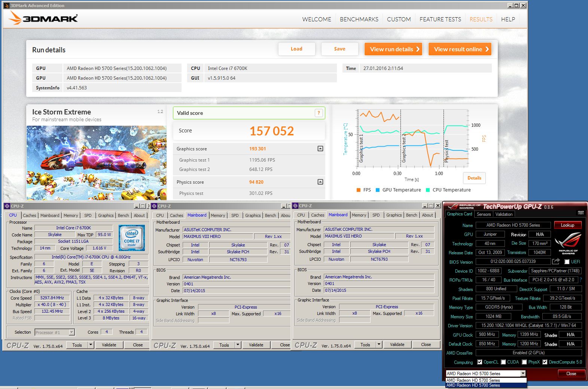This screenshot has height=389, width=588.
Task: Toggle the OpenCL checkbox
Action: point(479,362)
